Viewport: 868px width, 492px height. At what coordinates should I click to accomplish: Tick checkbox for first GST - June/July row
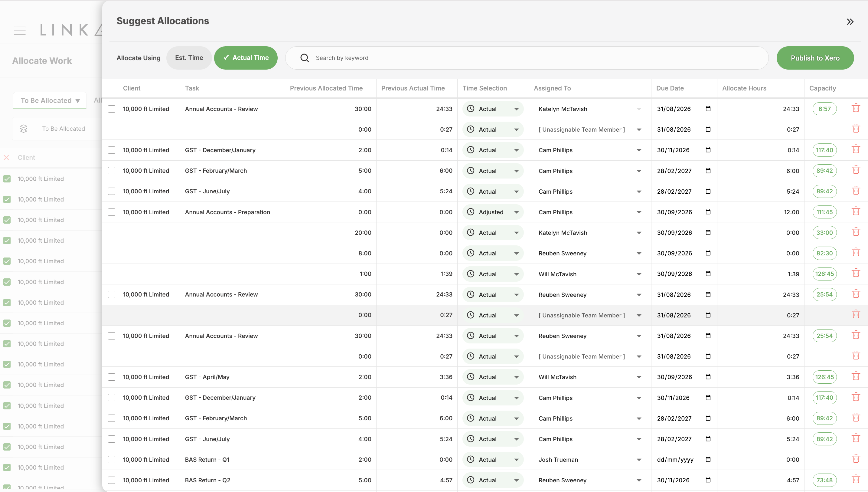pos(112,191)
